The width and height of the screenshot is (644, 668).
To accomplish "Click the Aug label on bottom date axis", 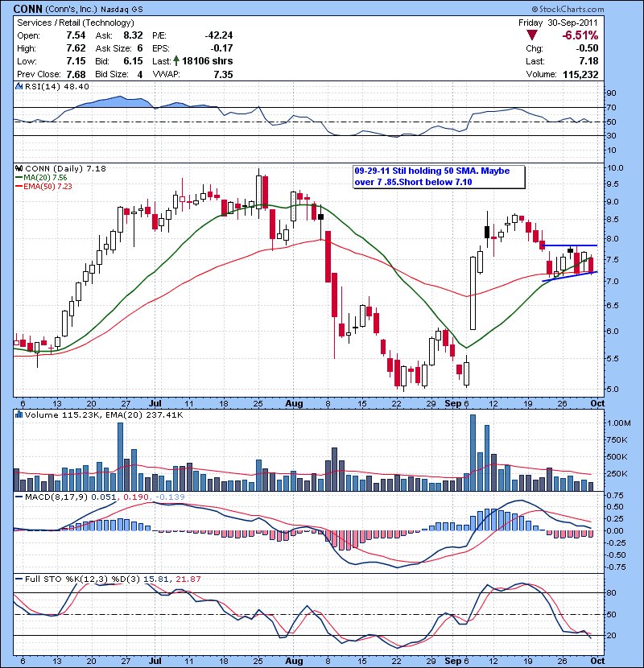I will [294, 660].
